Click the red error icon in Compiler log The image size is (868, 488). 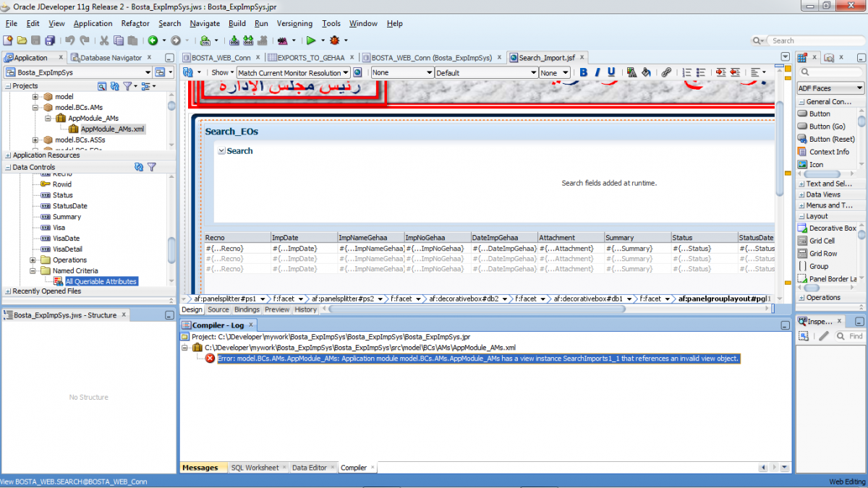(x=210, y=359)
